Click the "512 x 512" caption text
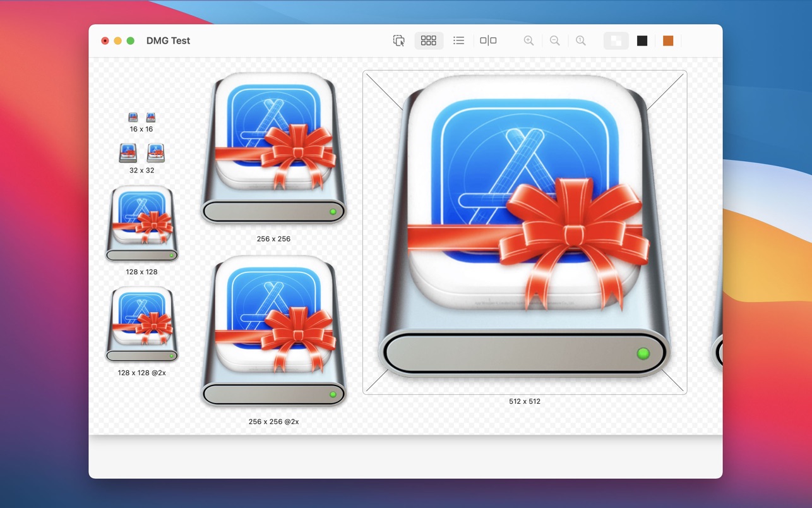This screenshot has width=812, height=508. (x=525, y=401)
